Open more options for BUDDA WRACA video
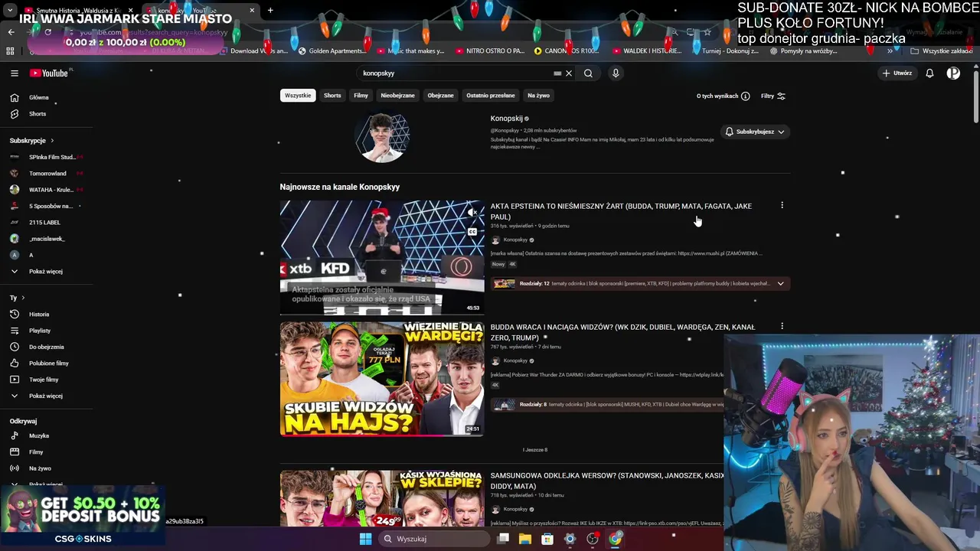980x551 pixels. [782, 326]
